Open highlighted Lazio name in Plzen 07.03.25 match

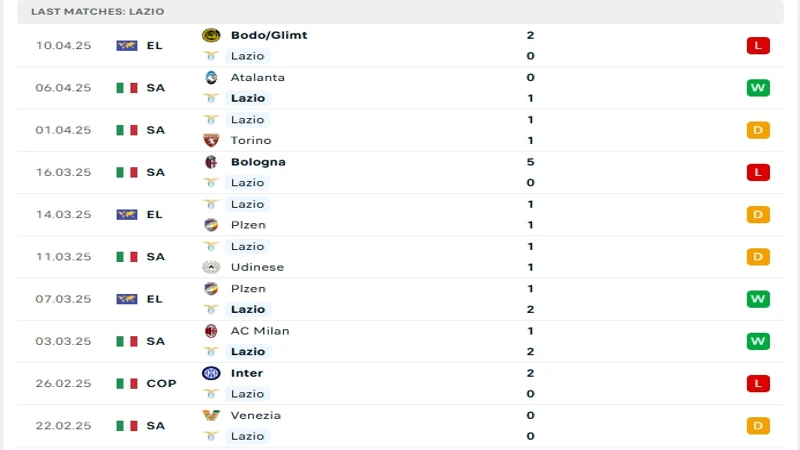point(248,309)
